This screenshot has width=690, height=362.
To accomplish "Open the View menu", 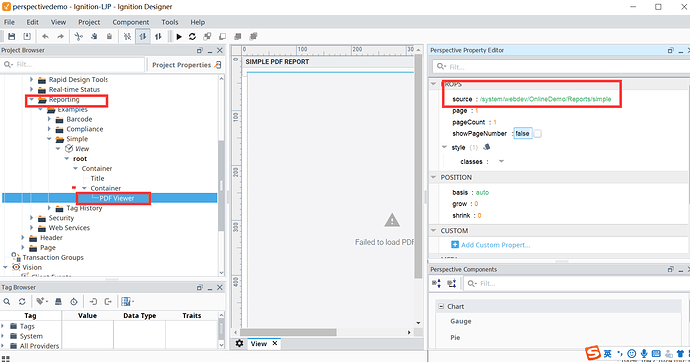I will [x=58, y=22].
